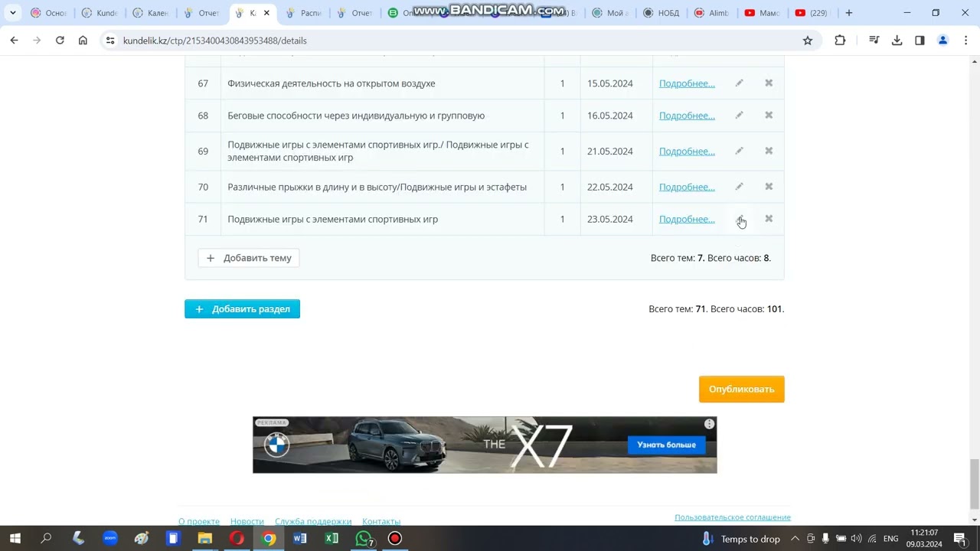Screen dimensions: 980x551
Task: Open Подробнее link for 21.05.2024 topic
Action: point(687,152)
